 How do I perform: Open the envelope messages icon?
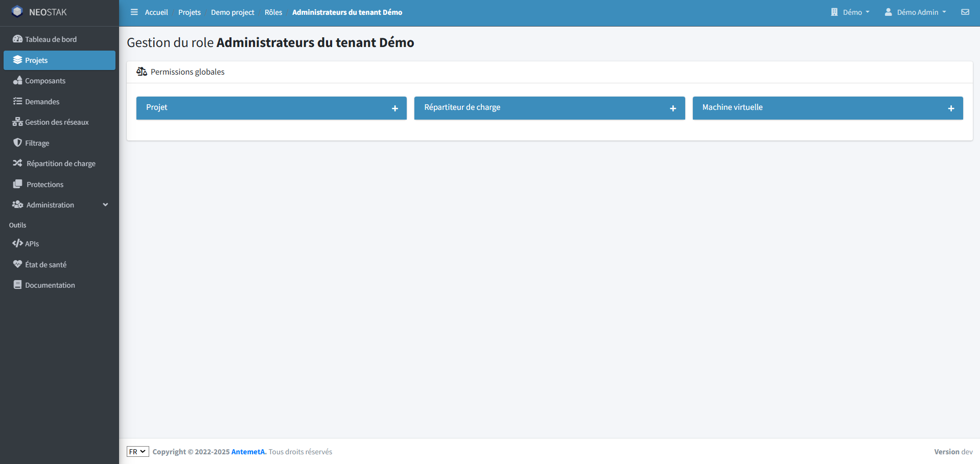click(965, 12)
